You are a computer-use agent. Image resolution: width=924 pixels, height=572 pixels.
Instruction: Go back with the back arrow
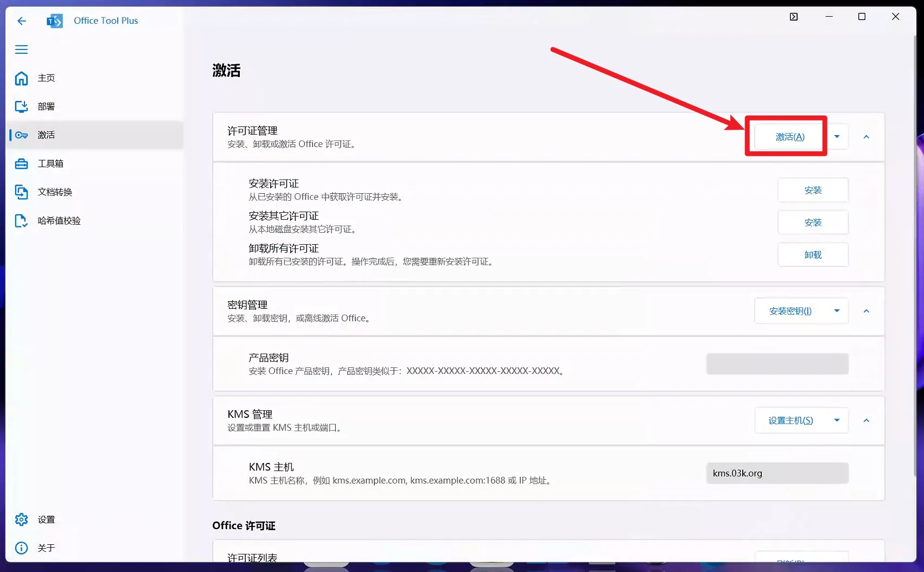tap(22, 21)
